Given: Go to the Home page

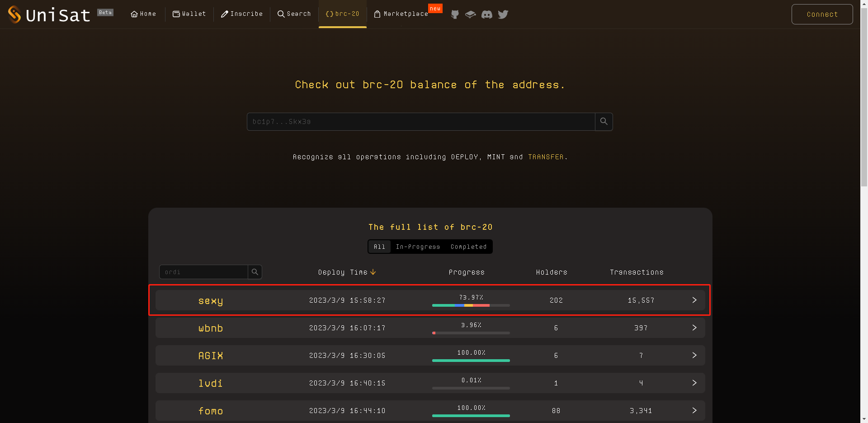Looking at the screenshot, I should (143, 14).
